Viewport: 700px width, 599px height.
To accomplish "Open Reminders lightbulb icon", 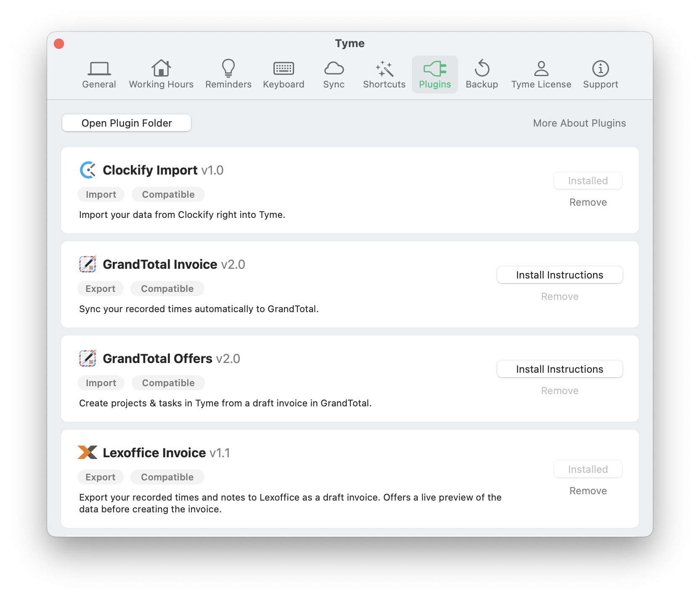I will click(x=228, y=68).
